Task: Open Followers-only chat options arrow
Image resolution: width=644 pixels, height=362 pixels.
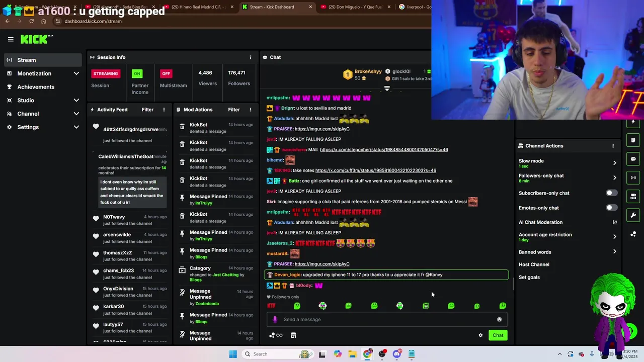Action: tap(614, 177)
